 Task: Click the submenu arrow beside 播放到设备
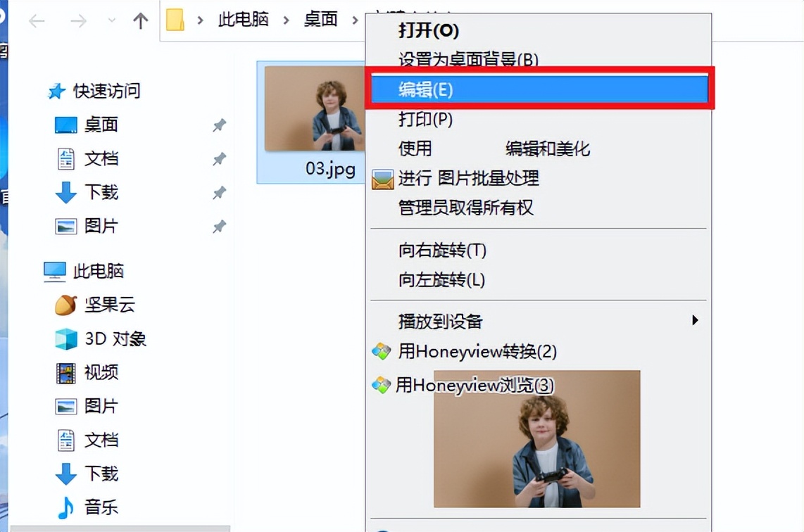click(x=695, y=320)
